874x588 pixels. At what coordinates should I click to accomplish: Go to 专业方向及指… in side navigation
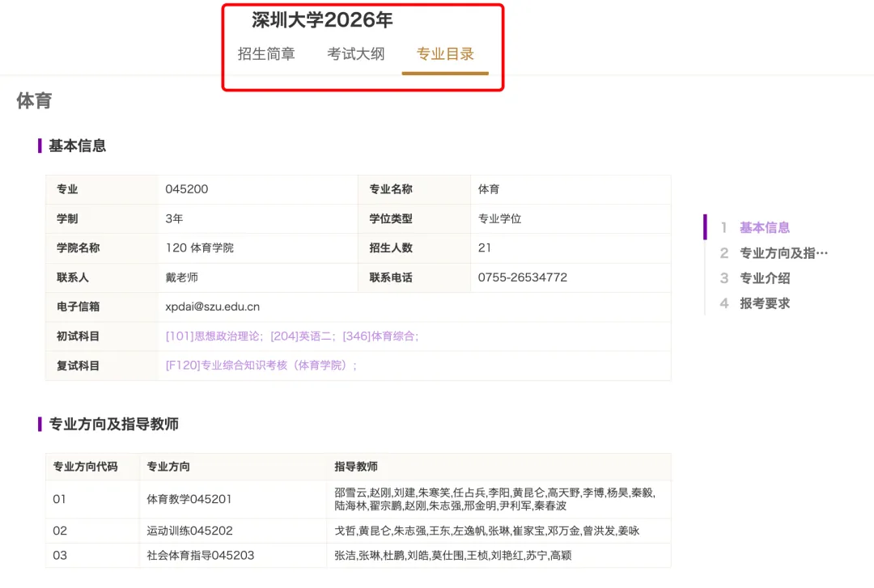click(783, 253)
